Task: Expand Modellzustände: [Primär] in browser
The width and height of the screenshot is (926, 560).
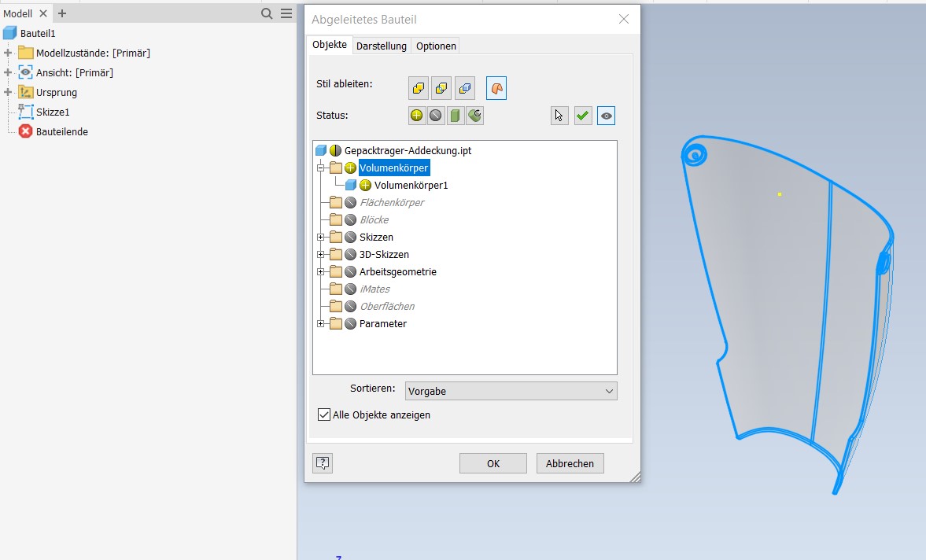Action: click(x=8, y=53)
